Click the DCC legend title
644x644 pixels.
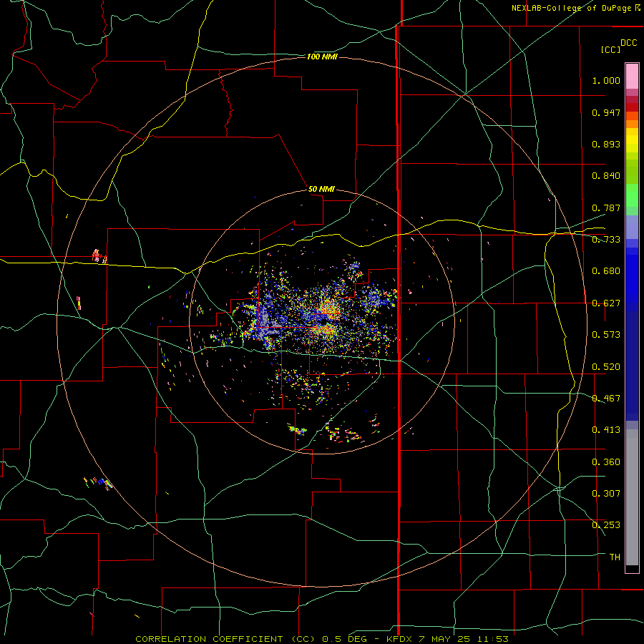628,42
